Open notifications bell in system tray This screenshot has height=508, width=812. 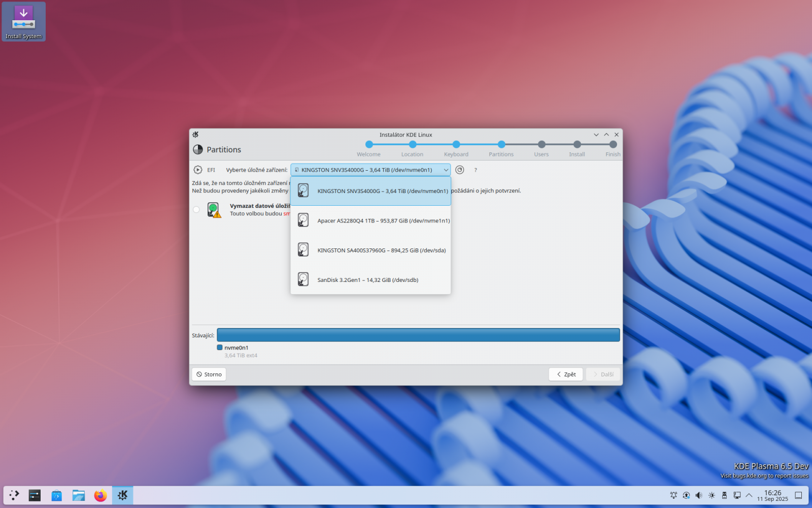pos(673,495)
